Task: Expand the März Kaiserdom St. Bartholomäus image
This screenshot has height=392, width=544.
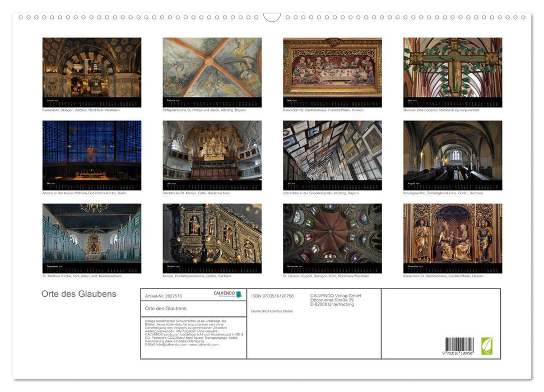Action: (x=332, y=67)
